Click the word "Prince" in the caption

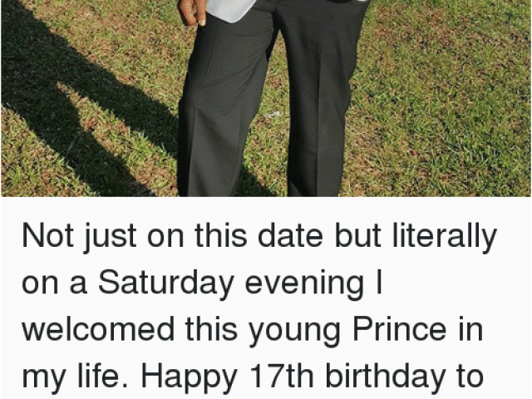point(400,328)
